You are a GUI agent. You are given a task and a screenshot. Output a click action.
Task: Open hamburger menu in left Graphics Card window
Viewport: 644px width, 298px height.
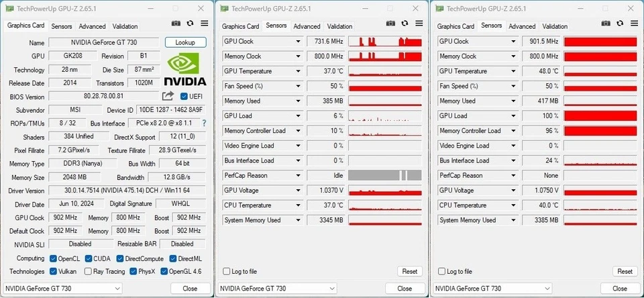(x=204, y=23)
